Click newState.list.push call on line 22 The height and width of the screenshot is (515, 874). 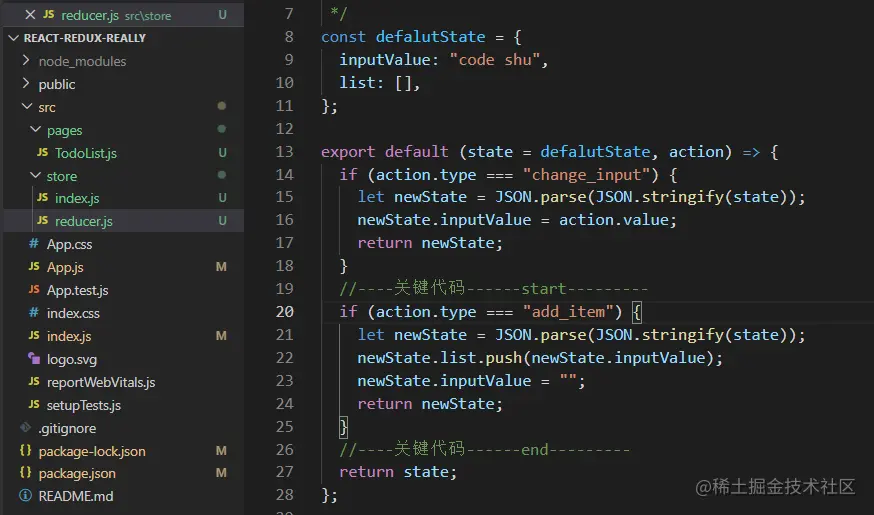(x=540, y=358)
